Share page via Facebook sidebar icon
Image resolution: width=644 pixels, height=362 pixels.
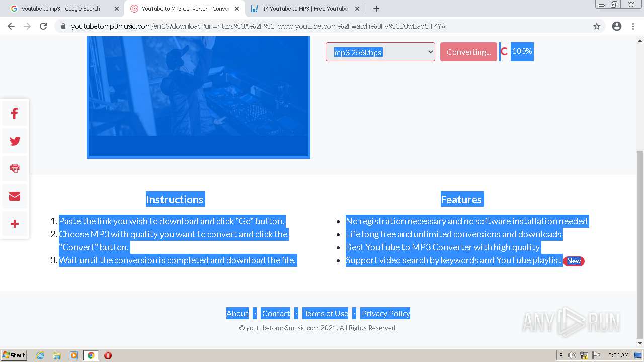[15, 114]
